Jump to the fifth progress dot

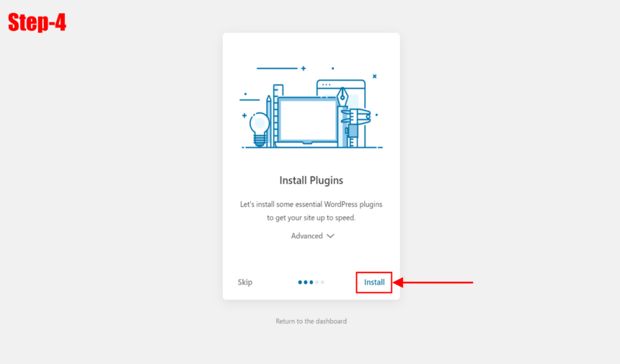tap(323, 282)
